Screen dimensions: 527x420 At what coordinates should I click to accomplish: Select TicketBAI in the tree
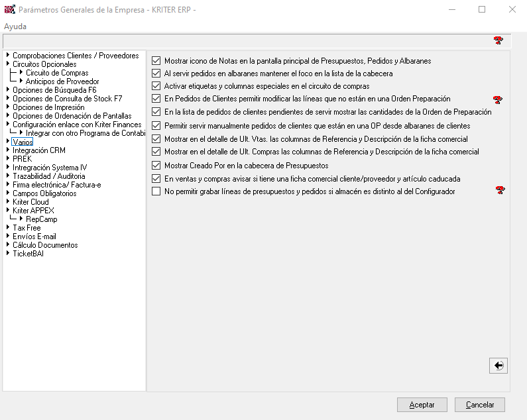click(x=28, y=254)
